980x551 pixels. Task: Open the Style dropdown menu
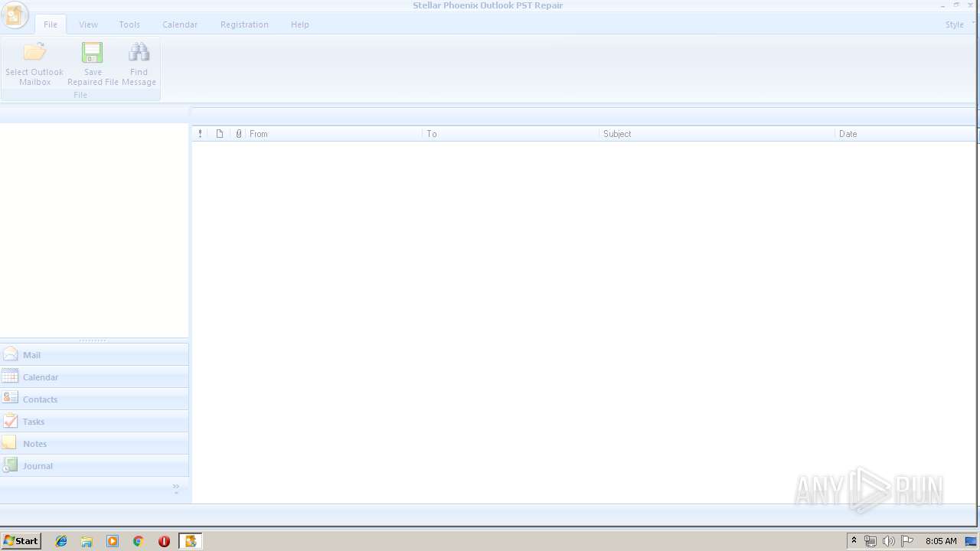click(959, 24)
